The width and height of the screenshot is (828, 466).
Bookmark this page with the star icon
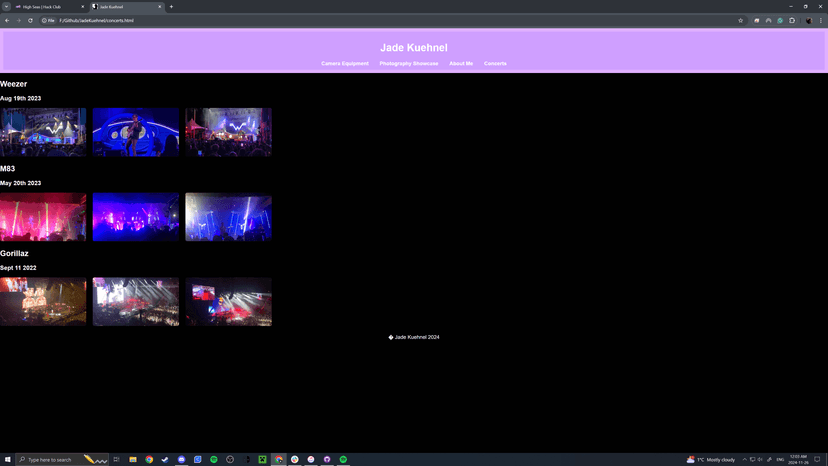pyautogui.click(x=740, y=20)
